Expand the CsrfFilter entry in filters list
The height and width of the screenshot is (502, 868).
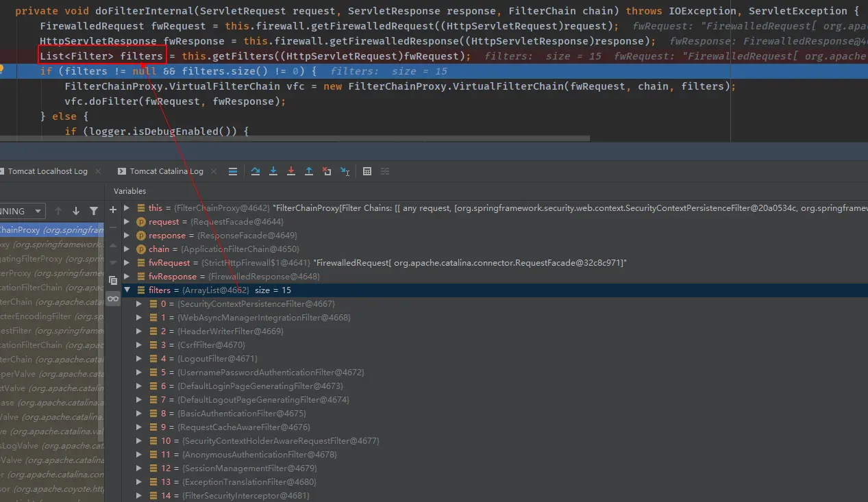coord(139,344)
